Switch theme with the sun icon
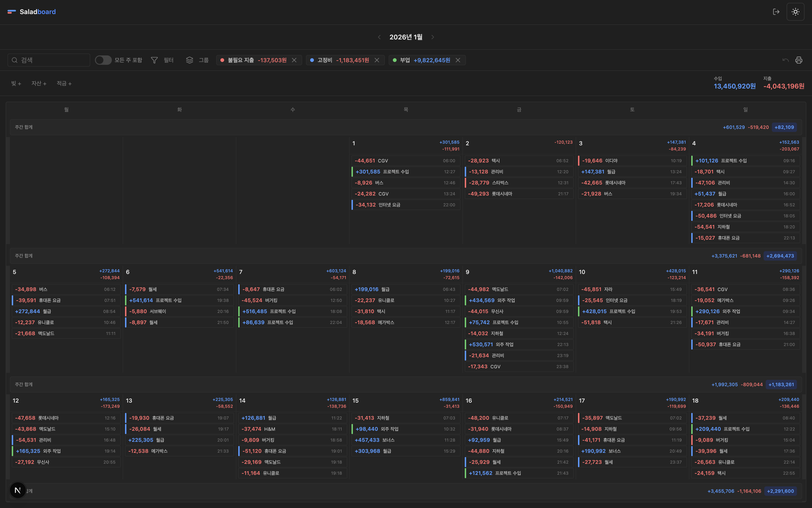Screen dimensions: 812x508 click(x=795, y=12)
